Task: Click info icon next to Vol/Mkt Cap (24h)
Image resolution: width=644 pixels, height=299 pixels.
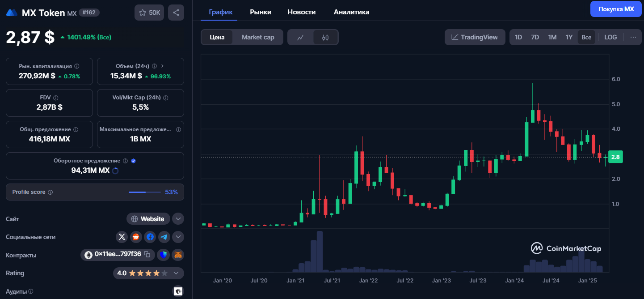Action: pos(165,98)
